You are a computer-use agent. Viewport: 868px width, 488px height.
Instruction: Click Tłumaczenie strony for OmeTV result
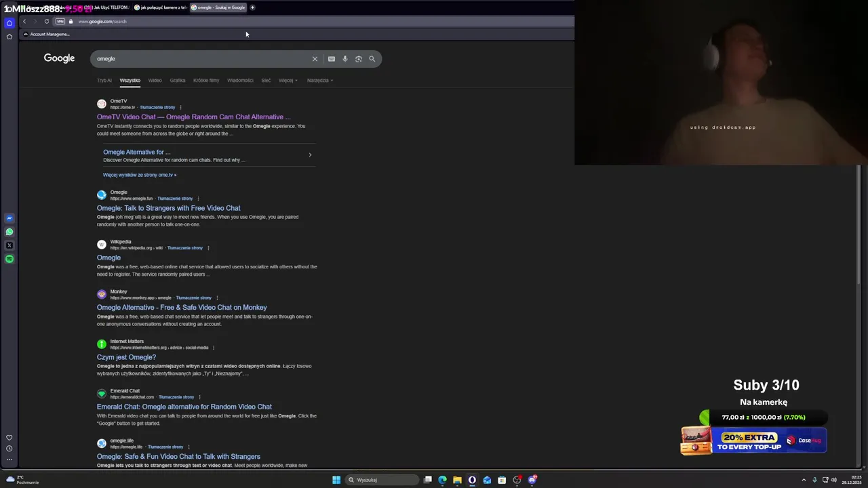point(157,107)
